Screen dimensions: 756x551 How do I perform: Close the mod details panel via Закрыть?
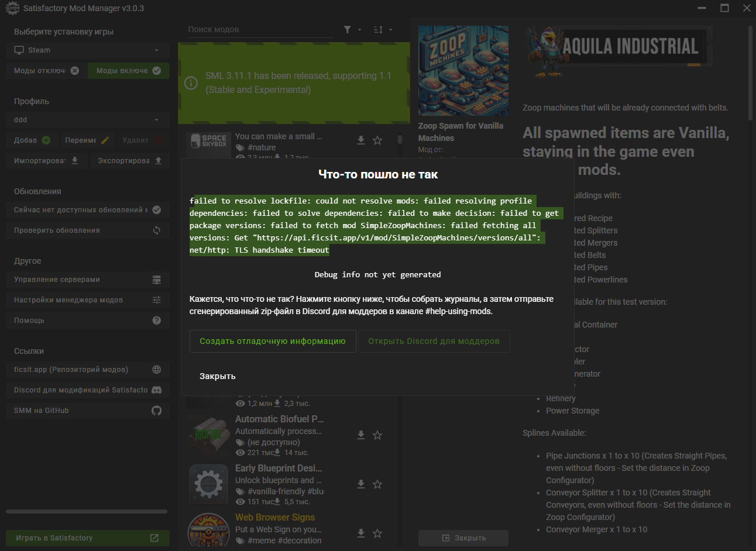pyautogui.click(x=463, y=538)
